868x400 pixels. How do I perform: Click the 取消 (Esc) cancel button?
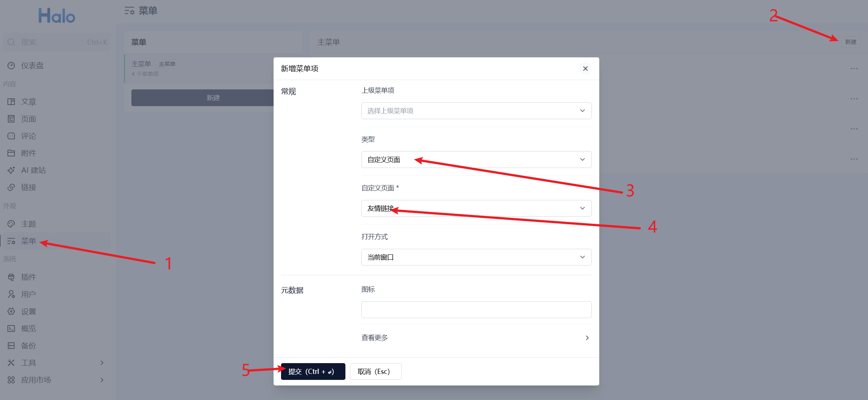click(375, 372)
